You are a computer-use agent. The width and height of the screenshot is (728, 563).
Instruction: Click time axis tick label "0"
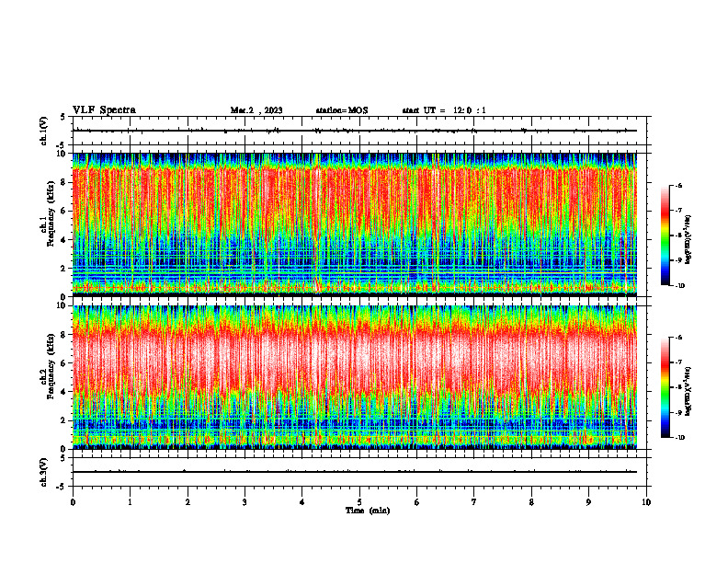click(73, 502)
